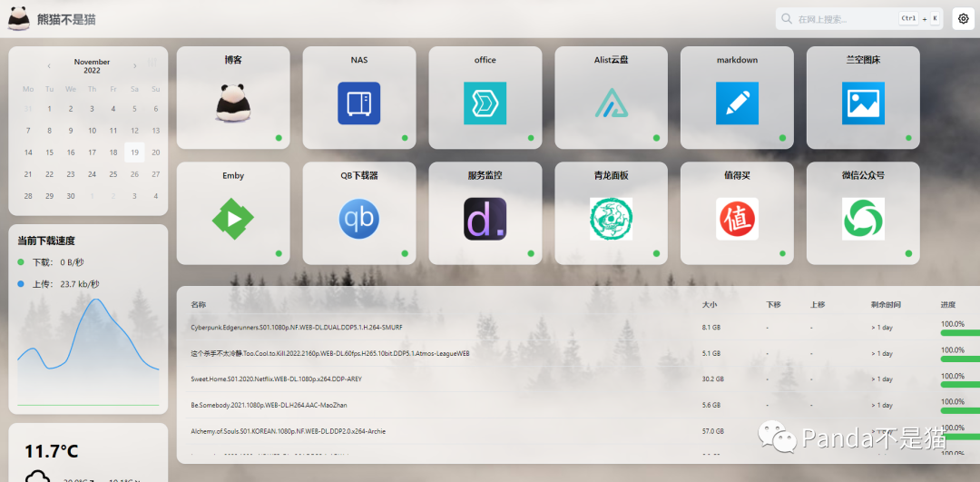Open the QB下载器 qb icon
Screen dimensions: 980x482
pos(359,219)
